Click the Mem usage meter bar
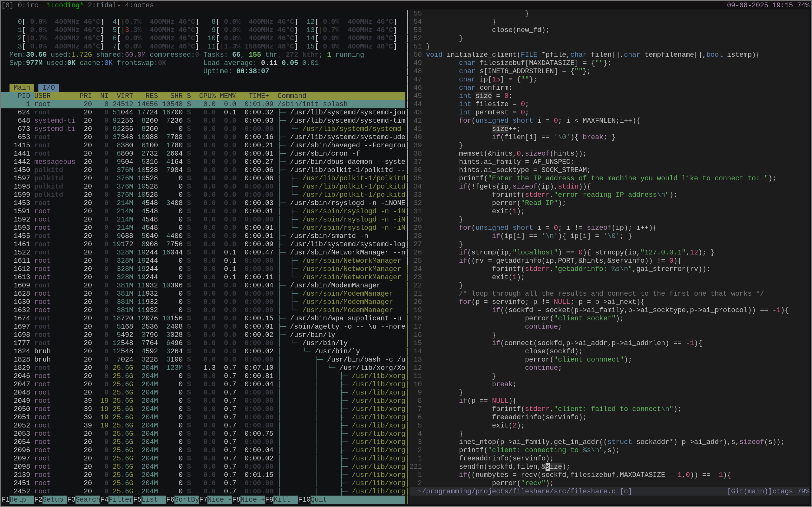The image size is (812, 507). 50,54
